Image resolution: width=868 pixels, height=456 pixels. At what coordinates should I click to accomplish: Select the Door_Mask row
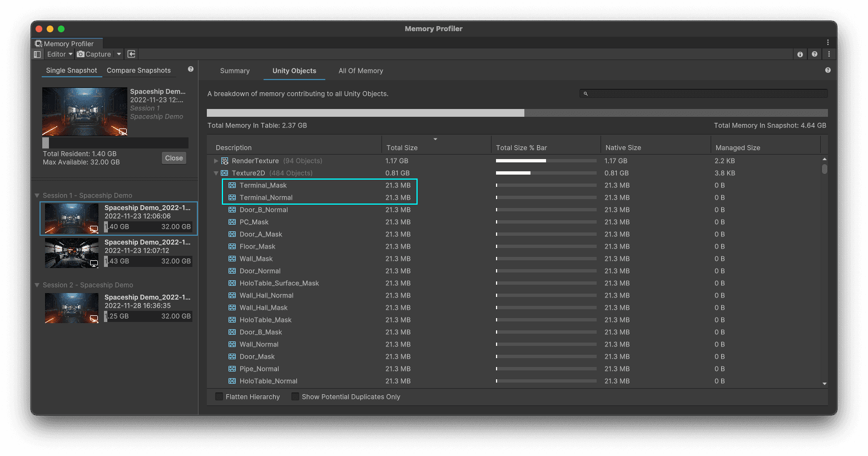tap(515, 356)
